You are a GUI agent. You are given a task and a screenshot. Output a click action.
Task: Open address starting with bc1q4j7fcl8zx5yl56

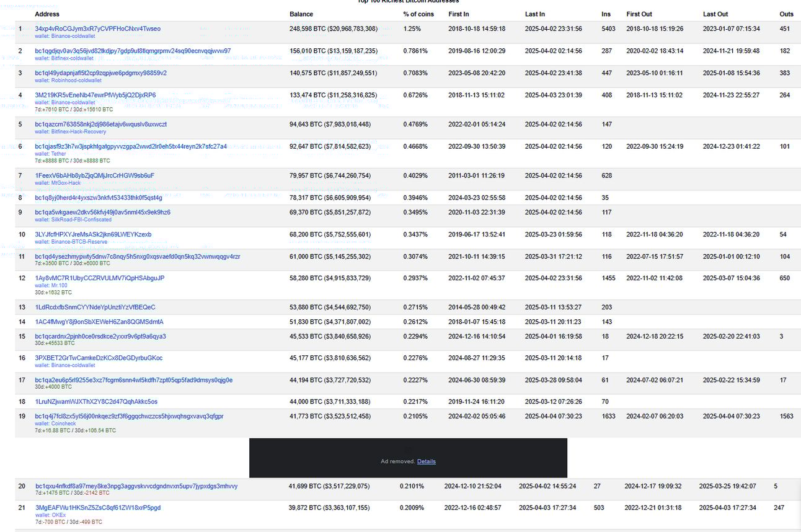click(129, 416)
